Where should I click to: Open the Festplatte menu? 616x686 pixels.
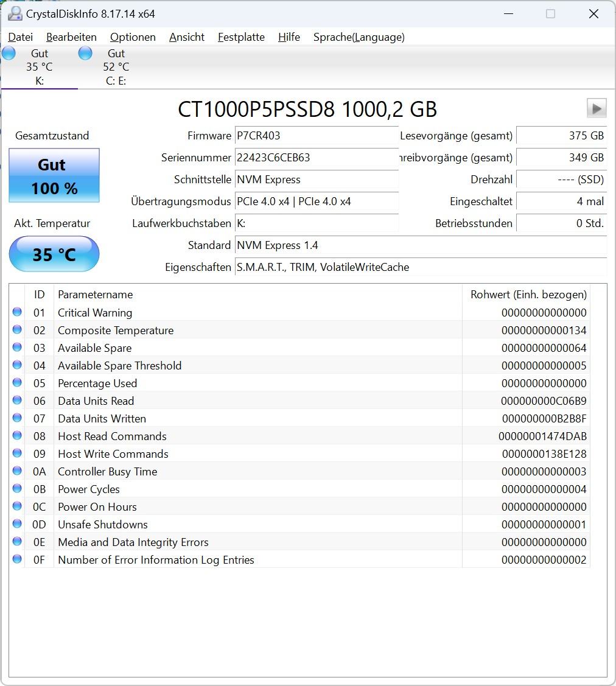241,37
